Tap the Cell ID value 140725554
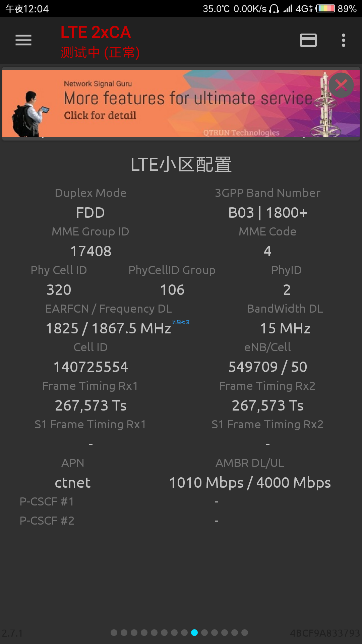The image size is (362, 644). pos(91,367)
